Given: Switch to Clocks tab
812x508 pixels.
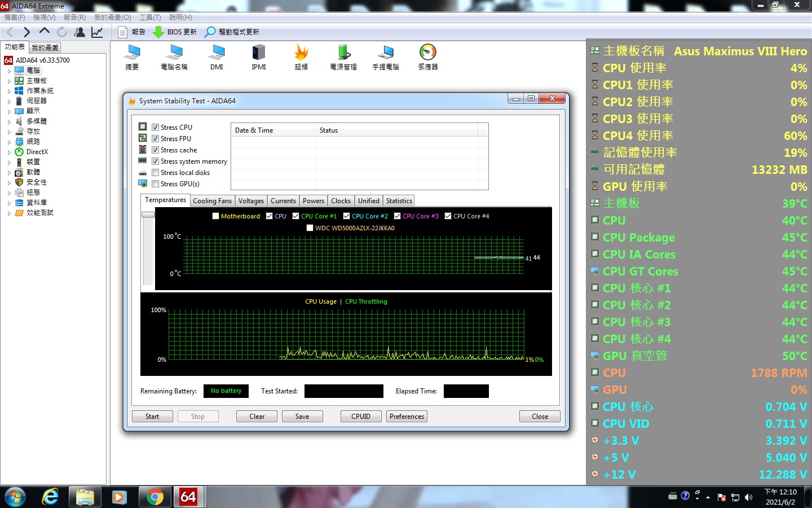Looking at the screenshot, I should (341, 201).
